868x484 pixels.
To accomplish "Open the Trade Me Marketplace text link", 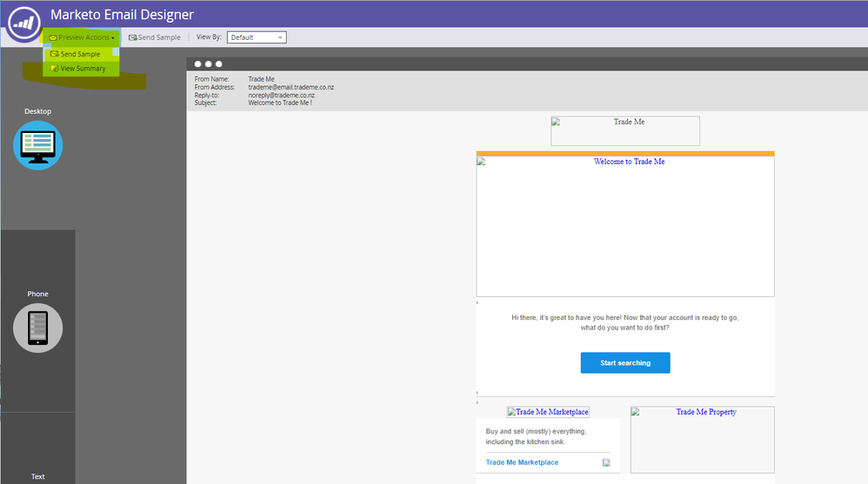I will click(x=522, y=462).
